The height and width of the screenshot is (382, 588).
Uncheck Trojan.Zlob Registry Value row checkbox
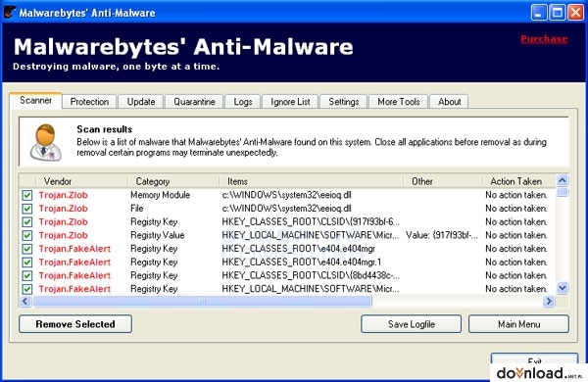pos(27,236)
